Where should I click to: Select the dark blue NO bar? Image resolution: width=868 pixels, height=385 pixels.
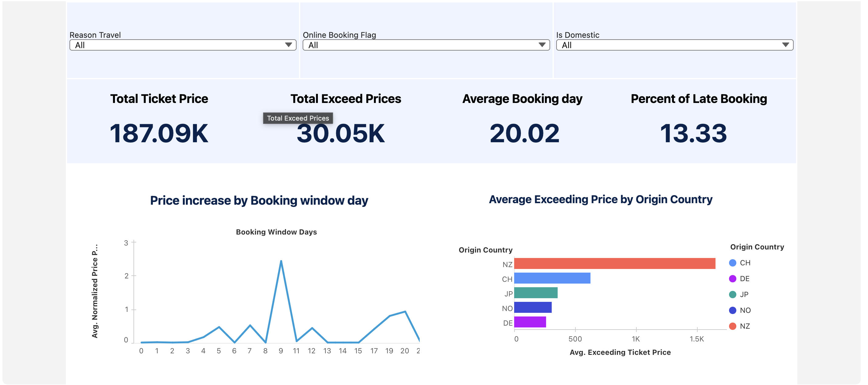[532, 308]
